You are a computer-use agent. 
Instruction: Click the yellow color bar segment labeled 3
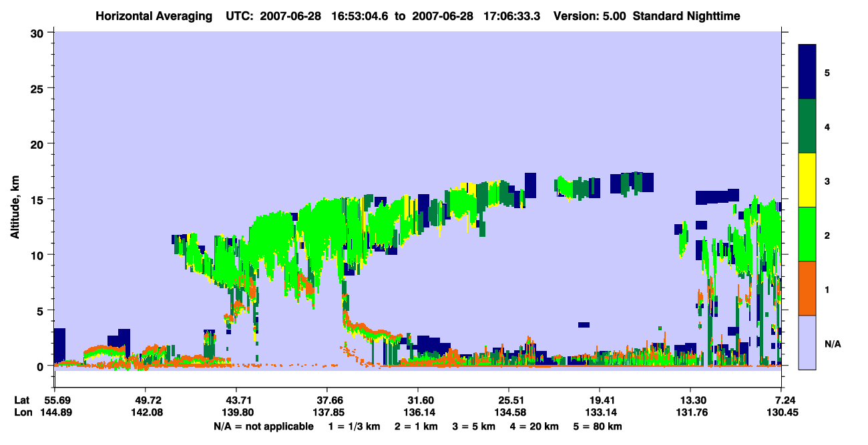point(807,180)
